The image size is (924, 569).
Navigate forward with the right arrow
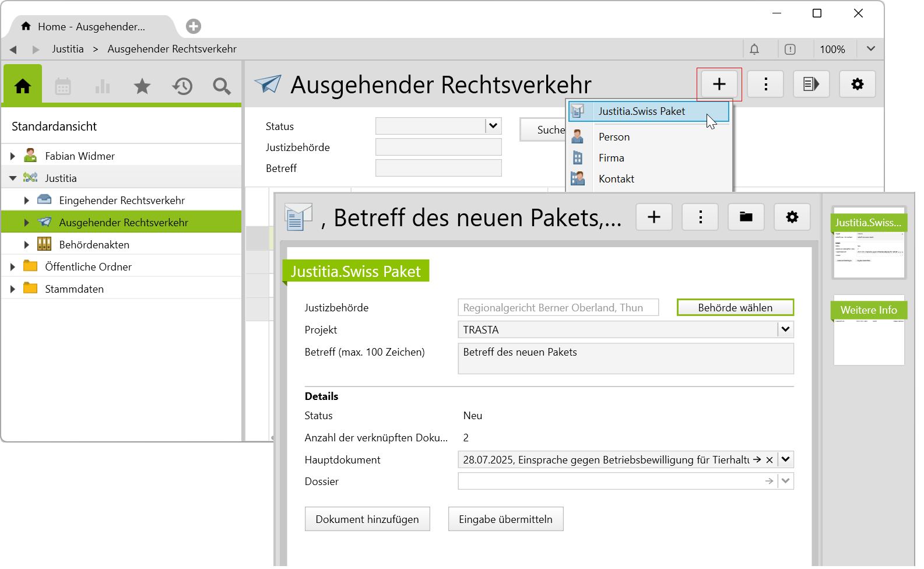click(36, 50)
